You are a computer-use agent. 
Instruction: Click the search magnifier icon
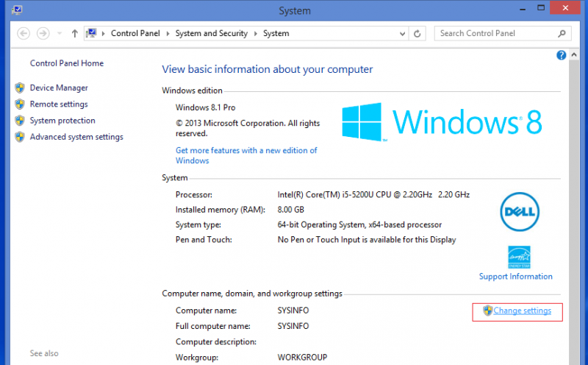pyautogui.click(x=562, y=33)
